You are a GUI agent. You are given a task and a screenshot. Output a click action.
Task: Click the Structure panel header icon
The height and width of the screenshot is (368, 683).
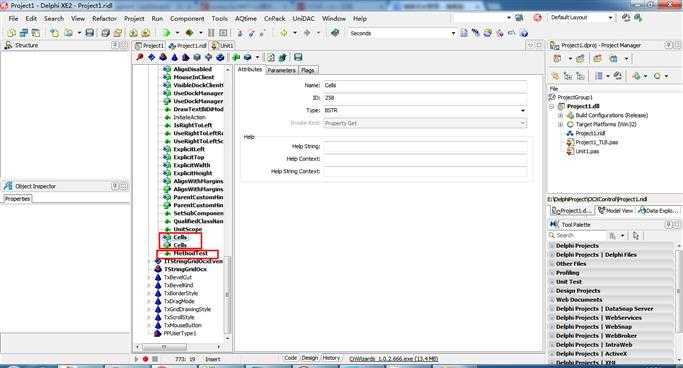click(x=8, y=45)
